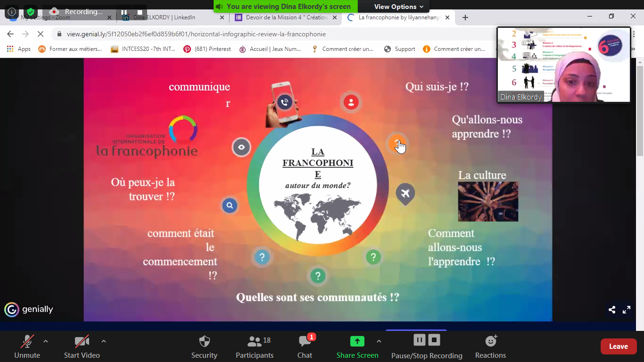Pause the Zoom recording in top bar

coord(124,12)
